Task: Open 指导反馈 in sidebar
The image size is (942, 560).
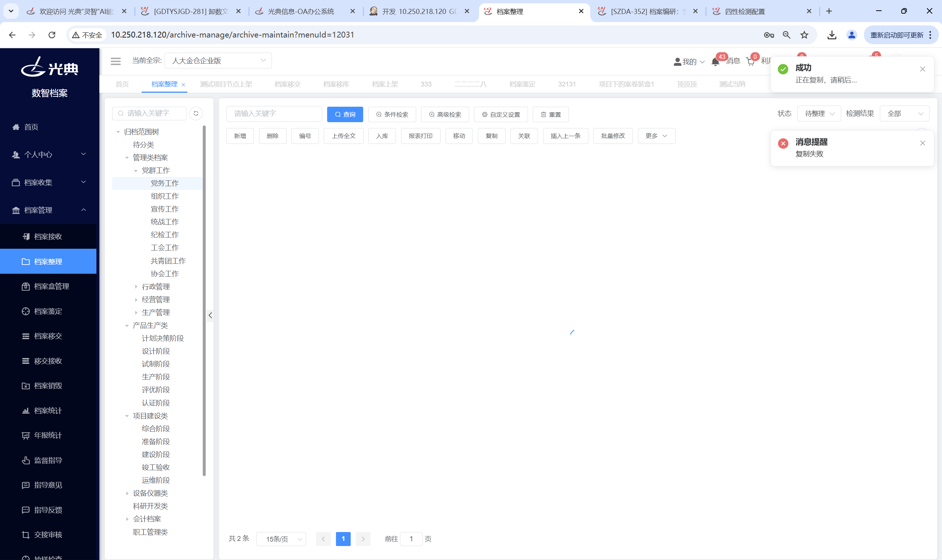Action: 48,510
